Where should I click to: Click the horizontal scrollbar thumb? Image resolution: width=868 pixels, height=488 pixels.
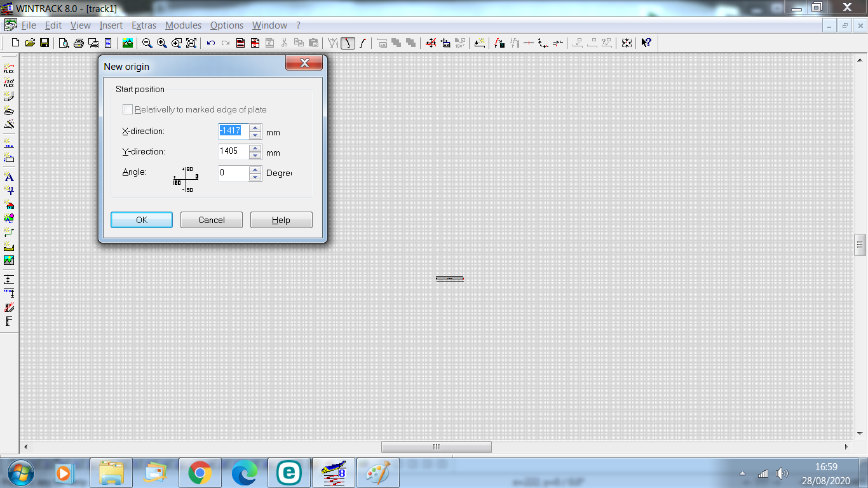pyautogui.click(x=437, y=447)
